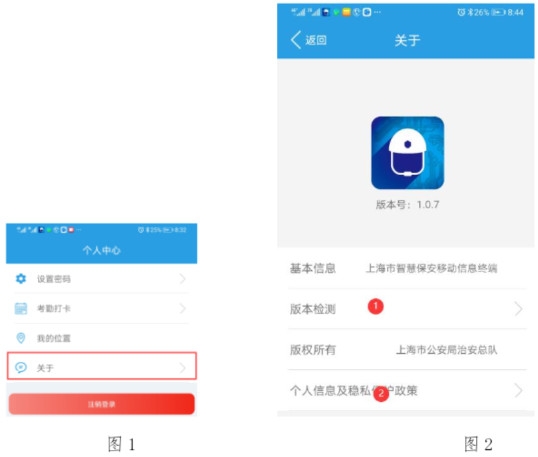Click the chat bubble icon beside 关于
This screenshot has height=457, width=538.
tap(21, 367)
